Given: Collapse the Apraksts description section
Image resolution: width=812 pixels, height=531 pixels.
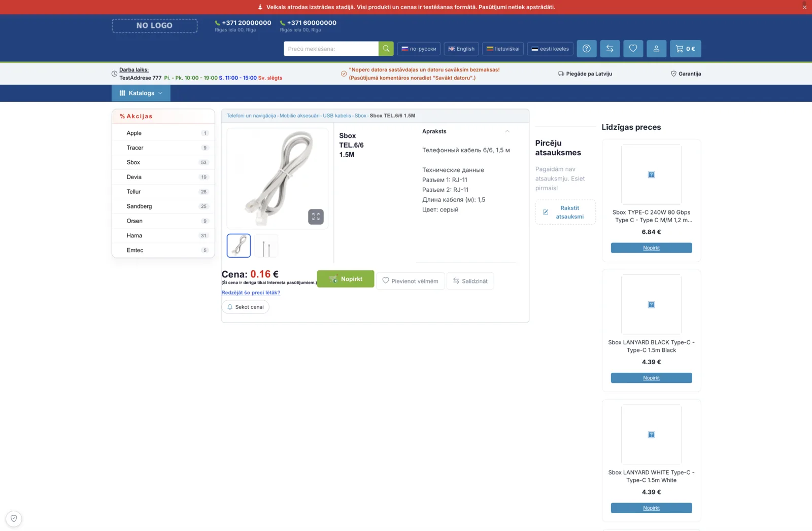Looking at the screenshot, I should coord(507,131).
